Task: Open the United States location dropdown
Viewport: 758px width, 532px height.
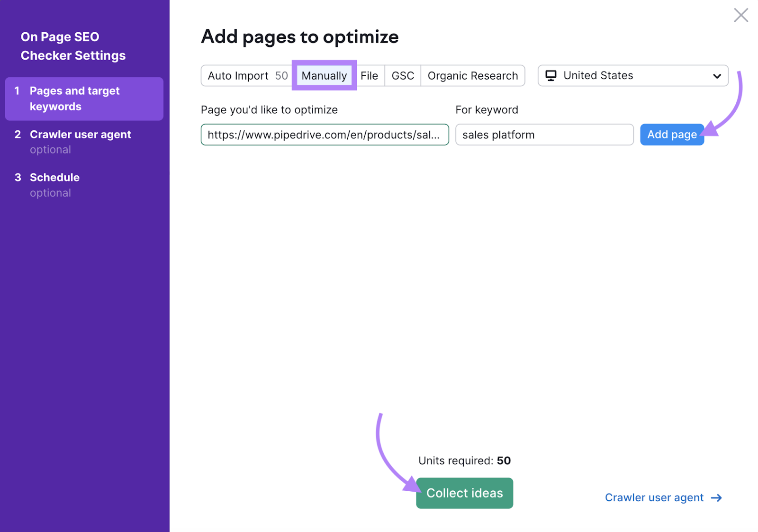Action: [632, 75]
